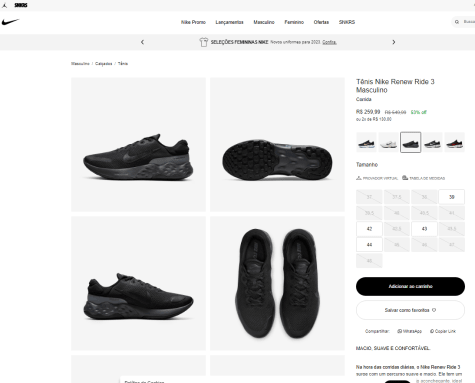
Task: Share the product via WhatsApp
Action: [x=410, y=331]
